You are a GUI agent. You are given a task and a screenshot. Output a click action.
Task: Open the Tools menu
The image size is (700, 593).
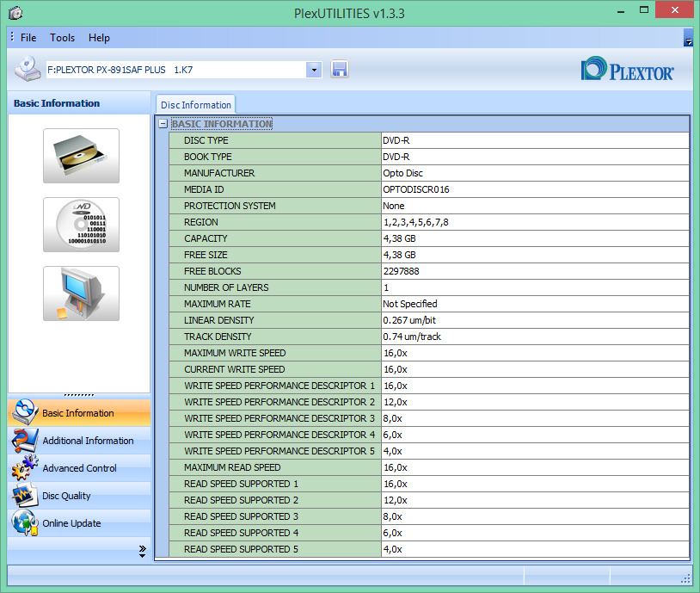pyautogui.click(x=62, y=38)
